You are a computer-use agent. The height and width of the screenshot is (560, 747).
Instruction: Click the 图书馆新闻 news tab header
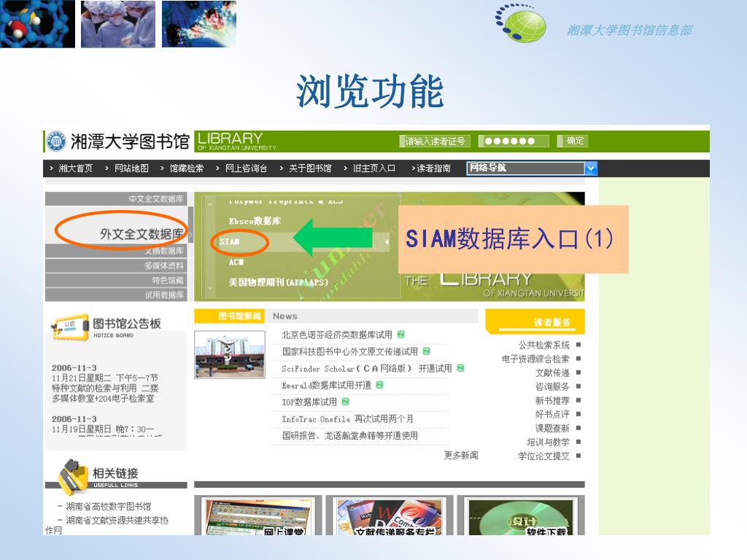230,316
